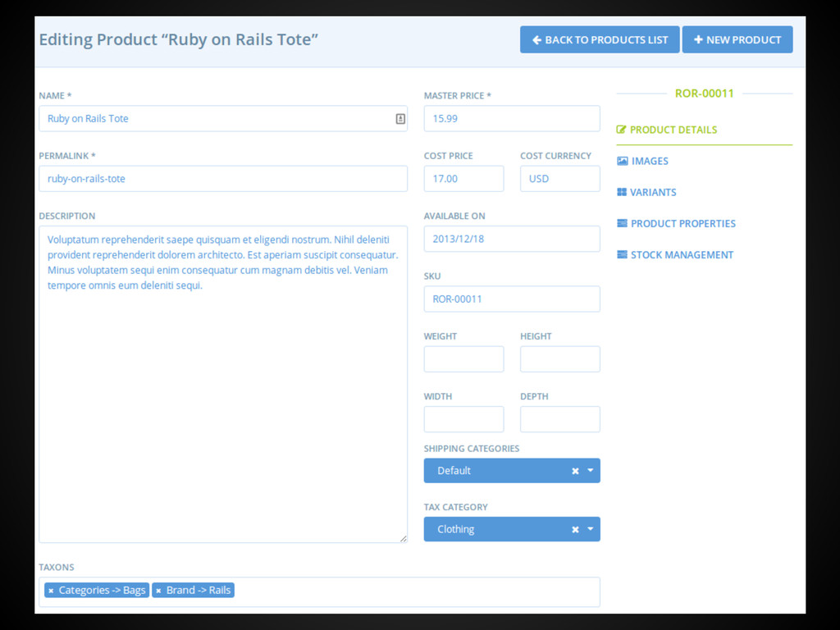Click the contact card icon in Name field
This screenshot has width=840, height=630.
(x=400, y=119)
